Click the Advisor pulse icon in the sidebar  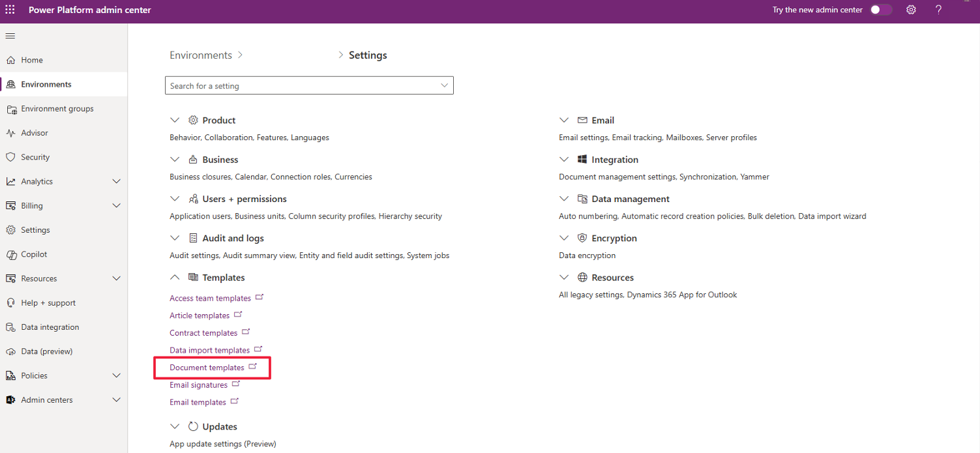[x=10, y=133]
